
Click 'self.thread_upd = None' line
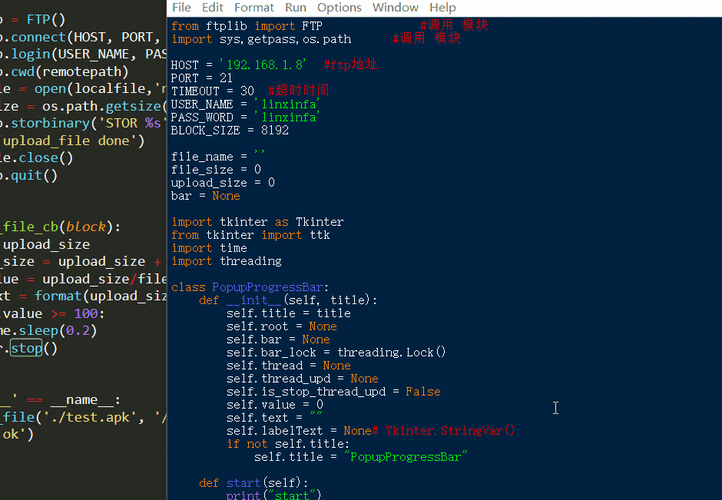(x=302, y=378)
